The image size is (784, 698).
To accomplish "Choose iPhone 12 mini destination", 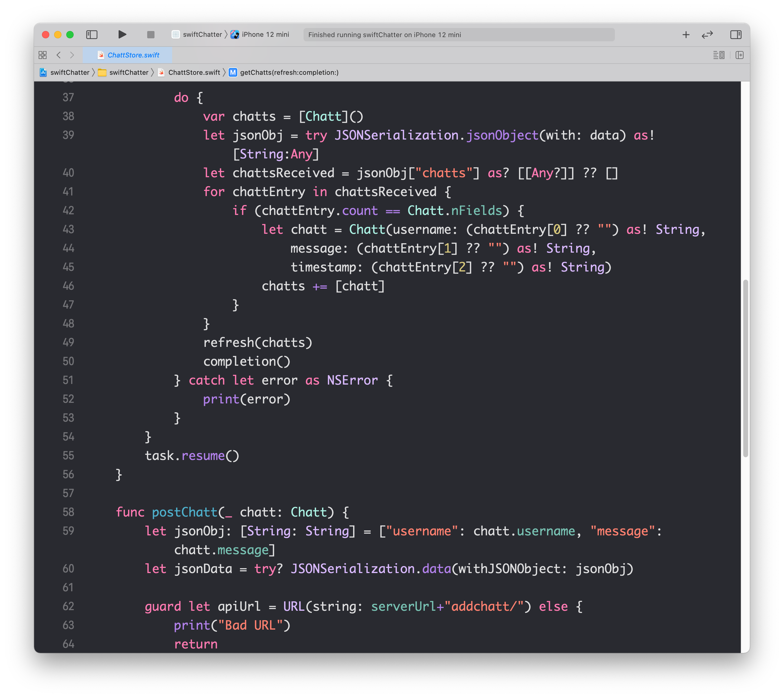I will click(x=260, y=35).
